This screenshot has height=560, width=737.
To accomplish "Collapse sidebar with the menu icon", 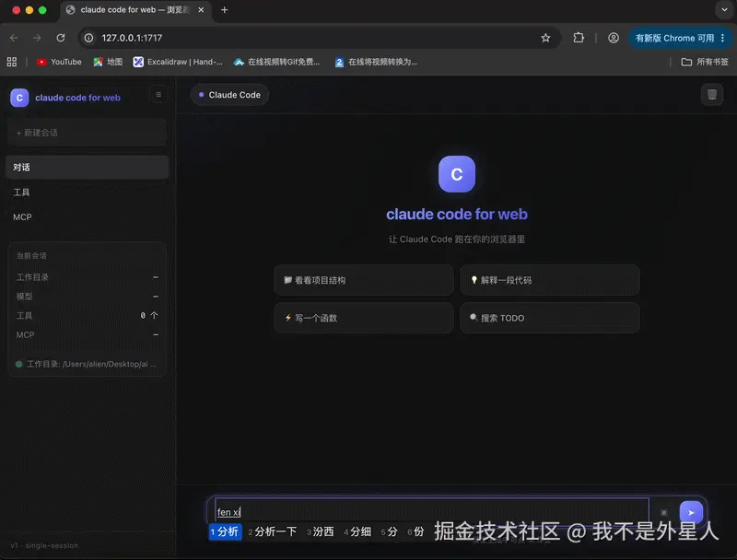I will [158, 95].
